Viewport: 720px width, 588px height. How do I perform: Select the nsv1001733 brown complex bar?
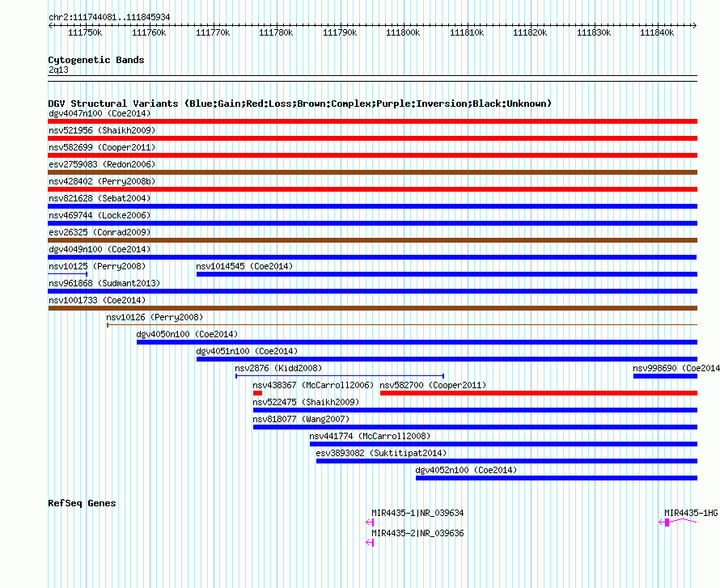[x=372, y=308]
